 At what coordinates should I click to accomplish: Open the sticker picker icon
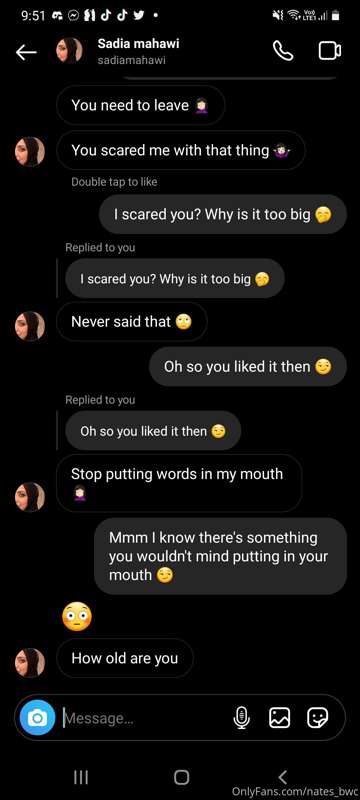[318, 717]
